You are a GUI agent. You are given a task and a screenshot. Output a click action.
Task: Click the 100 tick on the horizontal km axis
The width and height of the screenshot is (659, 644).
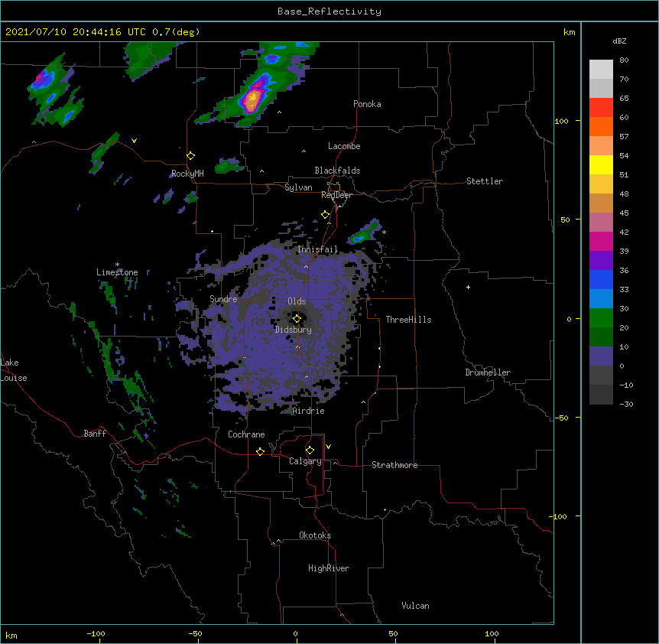click(492, 633)
